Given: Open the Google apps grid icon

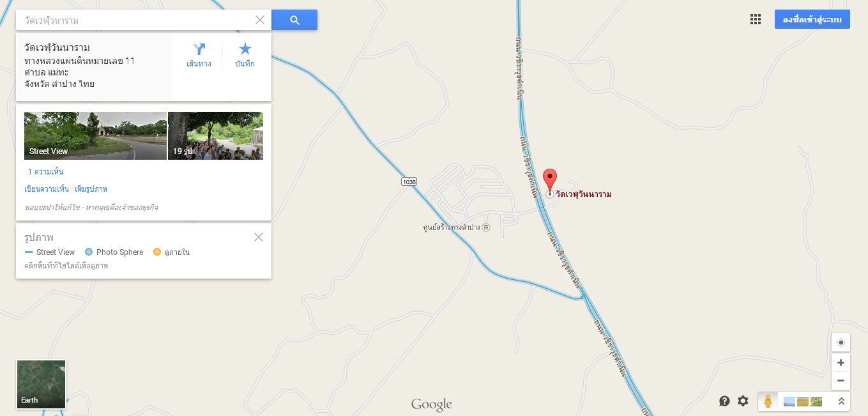Looking at the screenshot, I should click(x=756, y=19).
